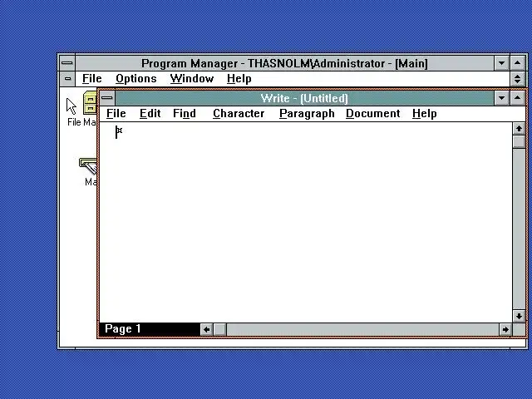Open the Find menu in Write
The width and height of the screenshot is (532, 399).
tap(185, 113)
